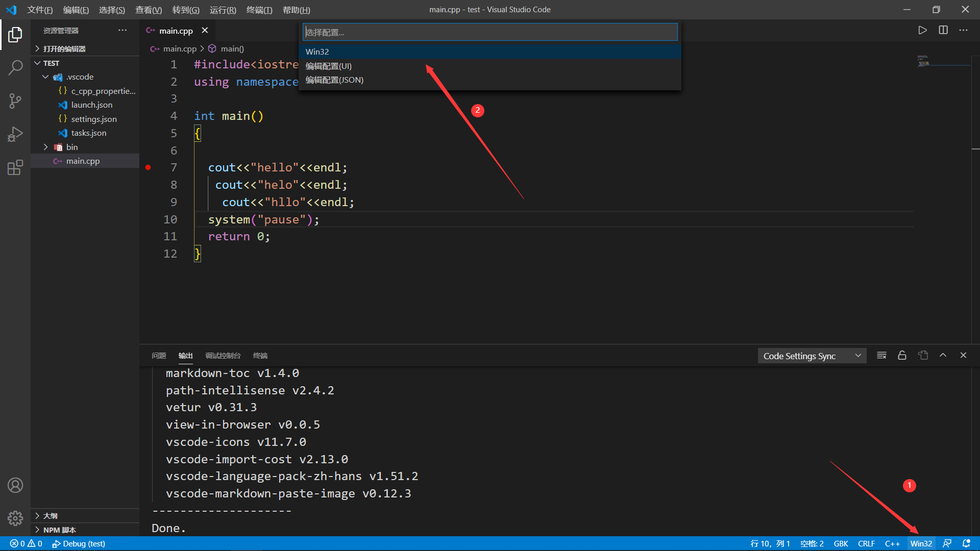Open the Help menu
The image size is (980, 551).
(x=297, y=10)
